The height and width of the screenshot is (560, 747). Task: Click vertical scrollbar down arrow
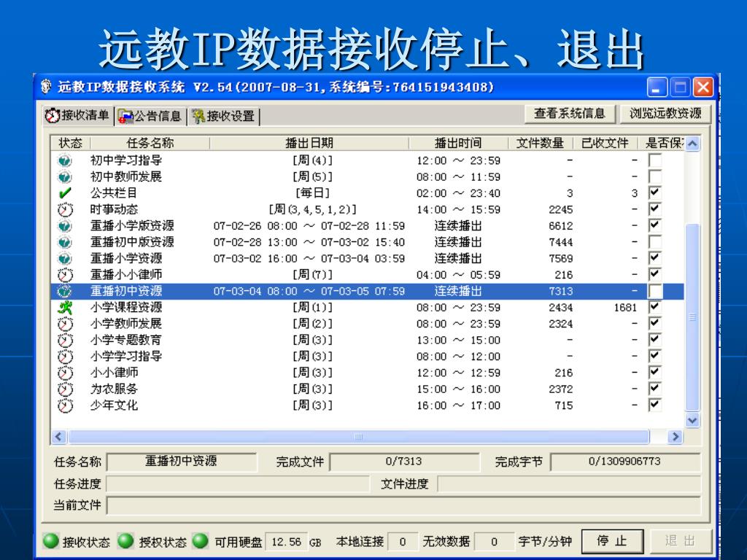[692, 421]
